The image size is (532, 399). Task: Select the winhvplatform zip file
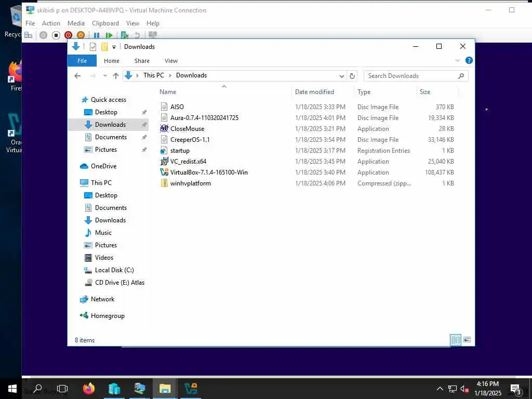point(190,183)
